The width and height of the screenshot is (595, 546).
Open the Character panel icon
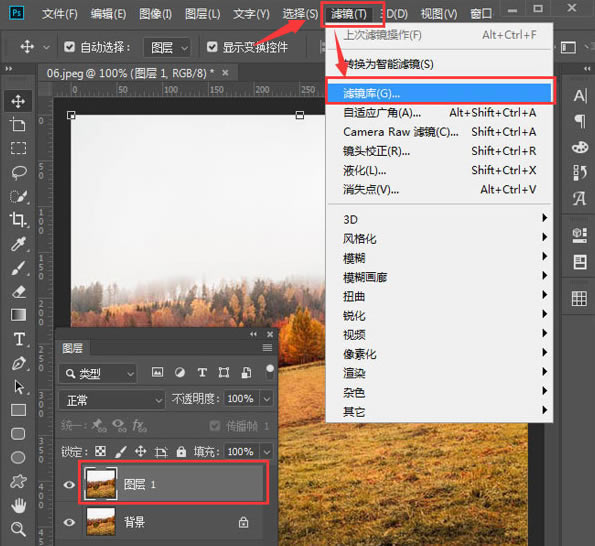[x=580, y=96]
